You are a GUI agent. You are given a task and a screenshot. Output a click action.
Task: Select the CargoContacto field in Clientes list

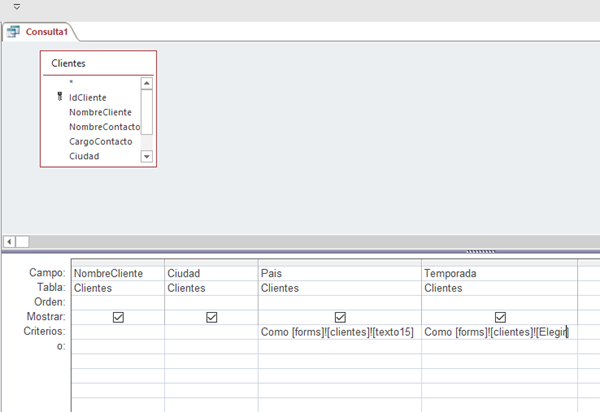click(101, 142)
